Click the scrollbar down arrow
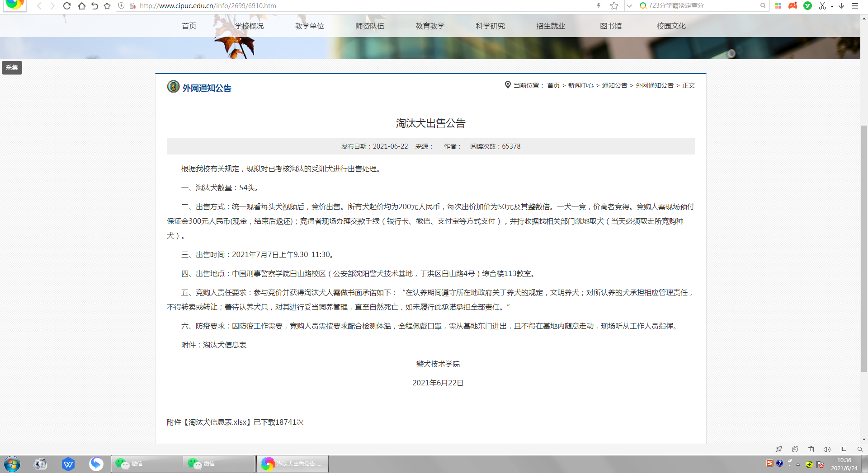The image size is (868, 473). coord(864,440)
